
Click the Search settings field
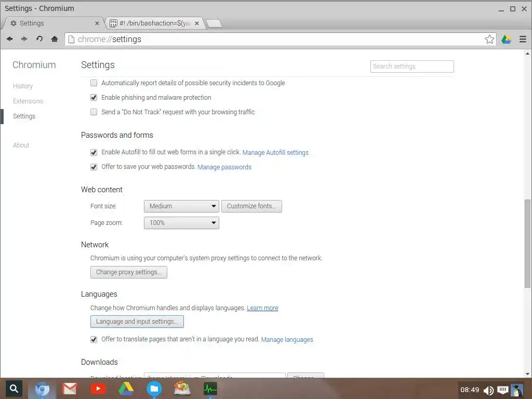(x=412, y=66)
